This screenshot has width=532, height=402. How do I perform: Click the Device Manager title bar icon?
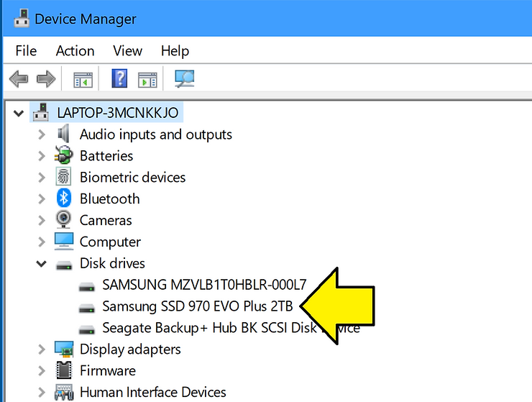(22, 18)
